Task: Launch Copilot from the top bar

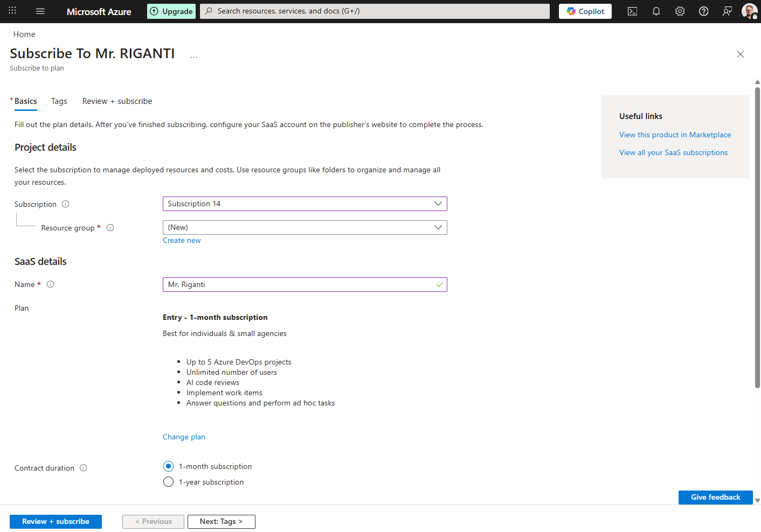Action: [x=585, y=11]
